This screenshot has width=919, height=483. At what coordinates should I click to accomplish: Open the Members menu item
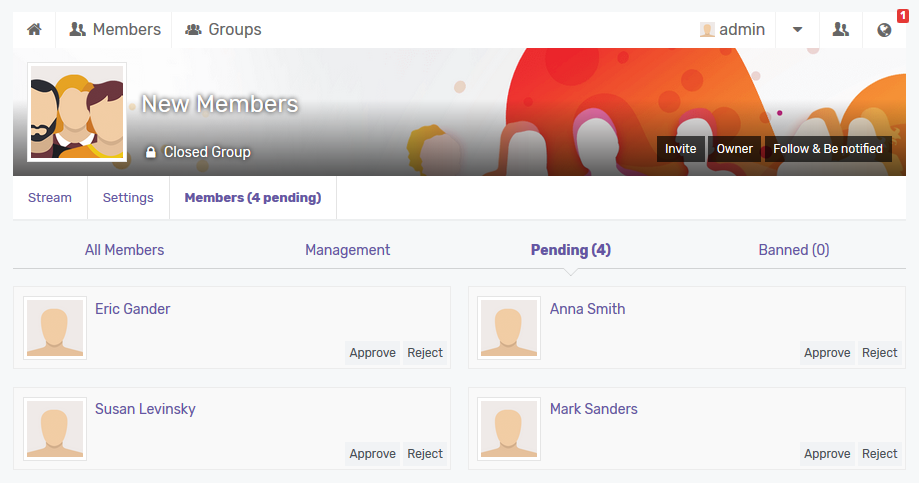pyautogui.click(x=115, y=29)
